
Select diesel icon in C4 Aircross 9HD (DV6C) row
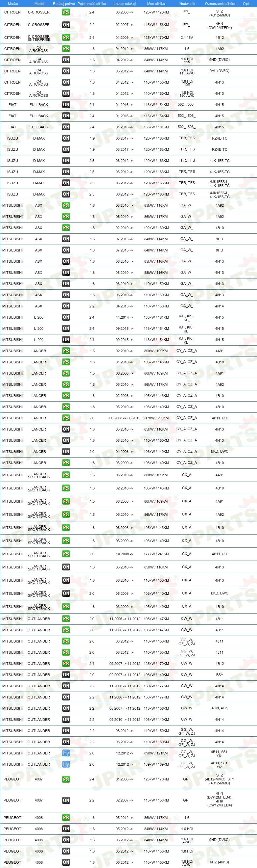[x=66, y=60]
